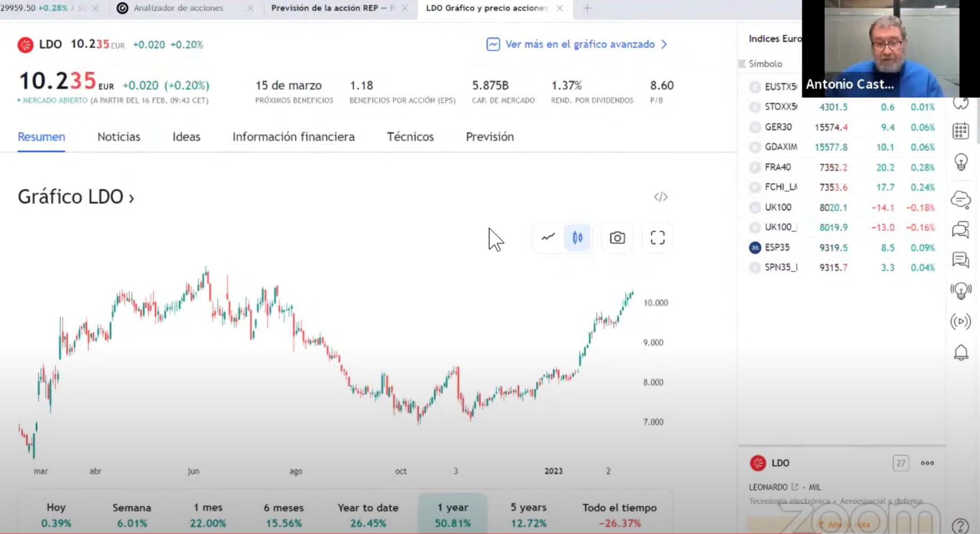The height and width of the screenshot is (534, 980).
Task: Open the broadcasting lightbulb icon in sidebar
Action: pos(960,291)
